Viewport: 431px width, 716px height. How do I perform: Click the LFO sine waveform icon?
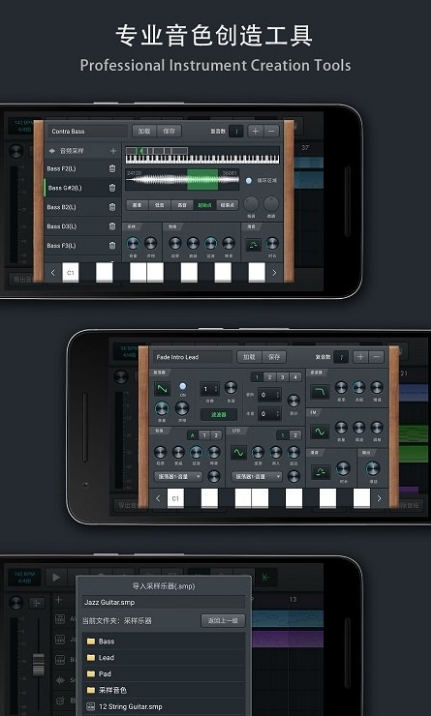tap(239, 453)
